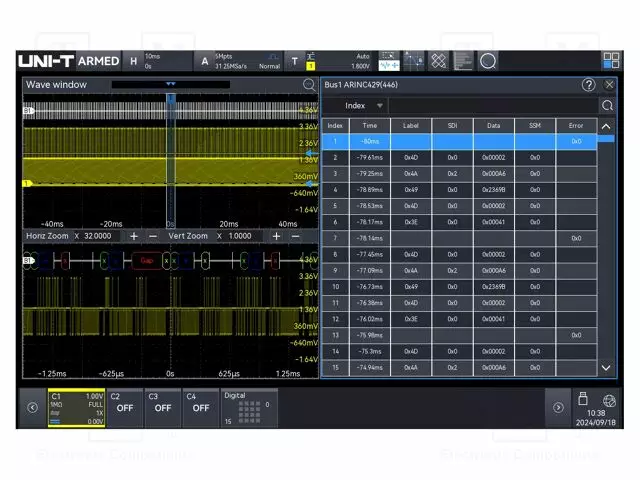Toggle channel C2 on
The image size is (640, 480).
(123, 407)
